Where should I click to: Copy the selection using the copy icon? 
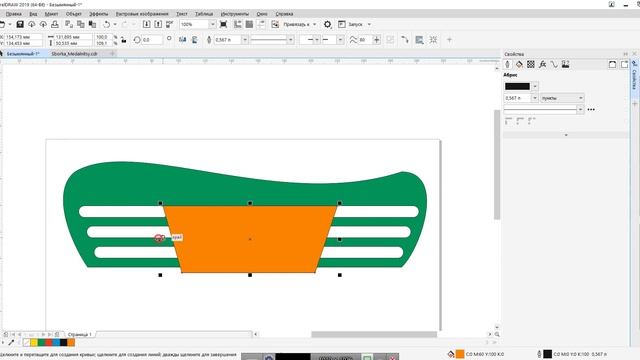click(x=81, y=24)
